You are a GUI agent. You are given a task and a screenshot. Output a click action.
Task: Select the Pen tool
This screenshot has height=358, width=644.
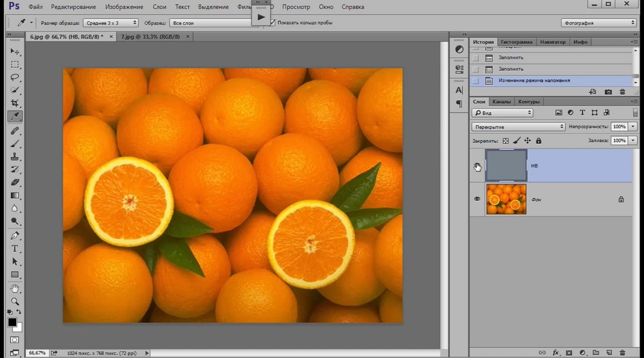click(14, 236)
